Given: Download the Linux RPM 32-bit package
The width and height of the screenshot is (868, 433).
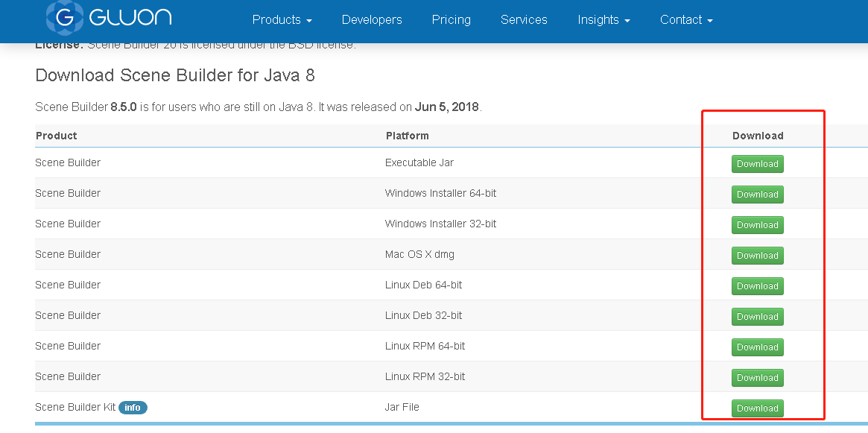Looking at the screenshot, I should click(757, 378).
